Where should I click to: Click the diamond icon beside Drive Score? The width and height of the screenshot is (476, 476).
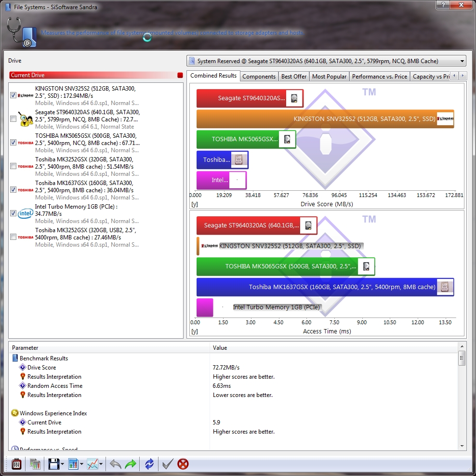pyautogui.click(x=23, y=367)
